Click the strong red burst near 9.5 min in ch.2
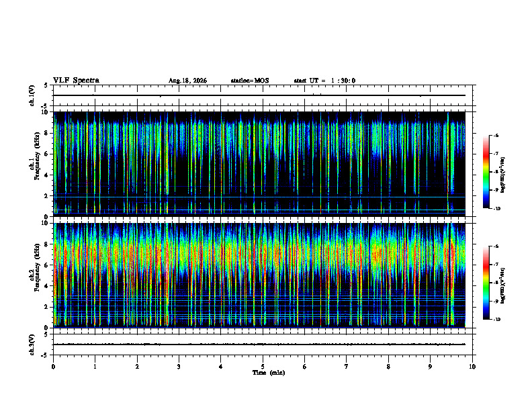 pyautogui.click(x=452, y=271)
